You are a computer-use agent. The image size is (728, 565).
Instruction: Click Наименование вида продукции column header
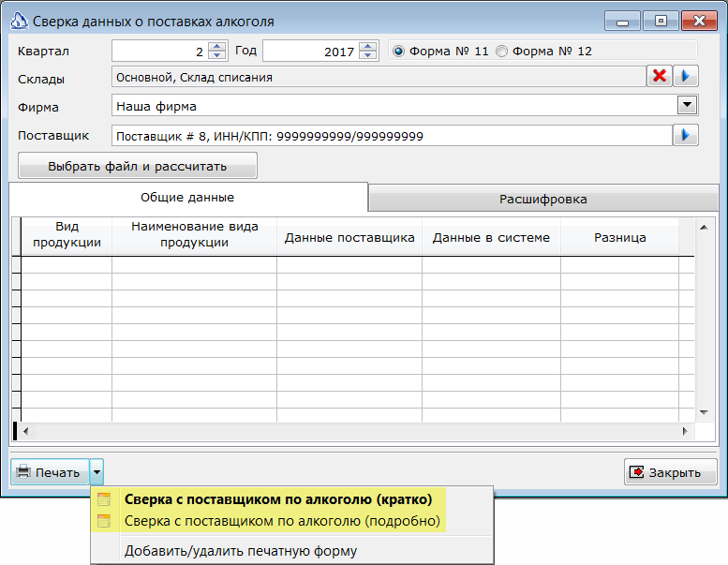195,235
